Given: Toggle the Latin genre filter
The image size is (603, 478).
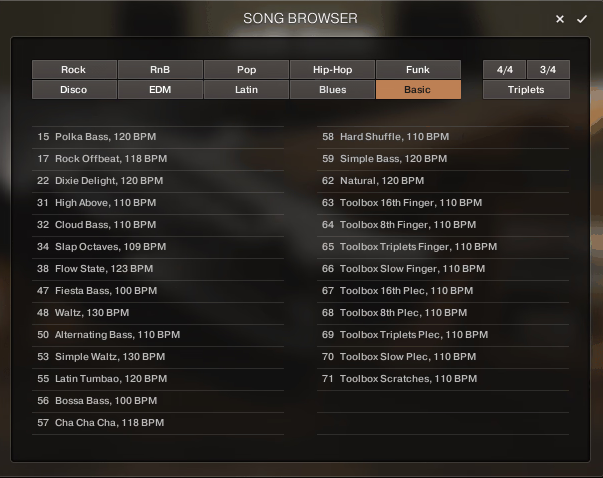Looking at the screenshot, I should (x=247, y=90).
